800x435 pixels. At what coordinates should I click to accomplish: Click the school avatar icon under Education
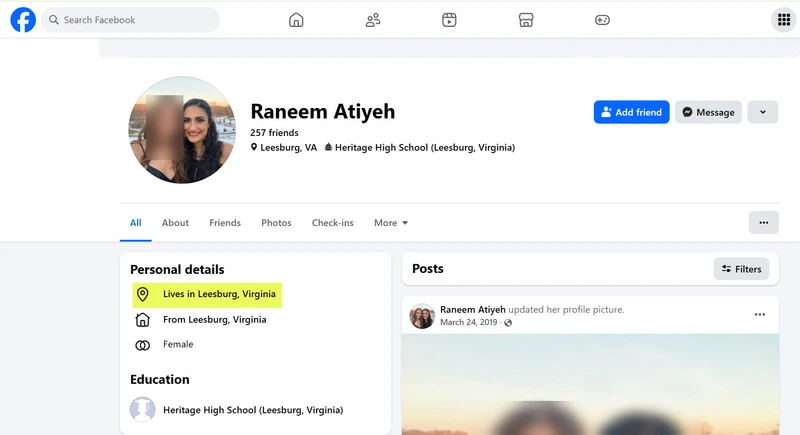tap(143, 410)
